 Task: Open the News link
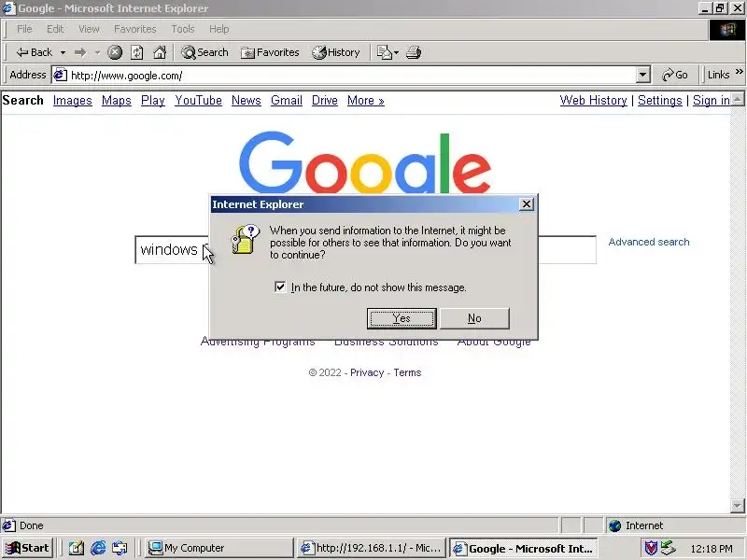tap(247, 101)
